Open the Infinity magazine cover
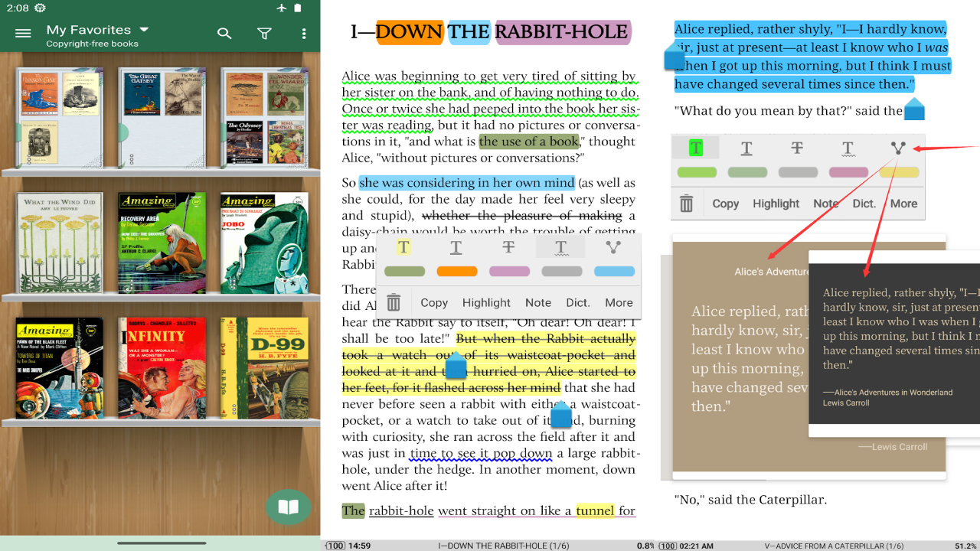Screen dimensions: 980x551 coord(162,368)
